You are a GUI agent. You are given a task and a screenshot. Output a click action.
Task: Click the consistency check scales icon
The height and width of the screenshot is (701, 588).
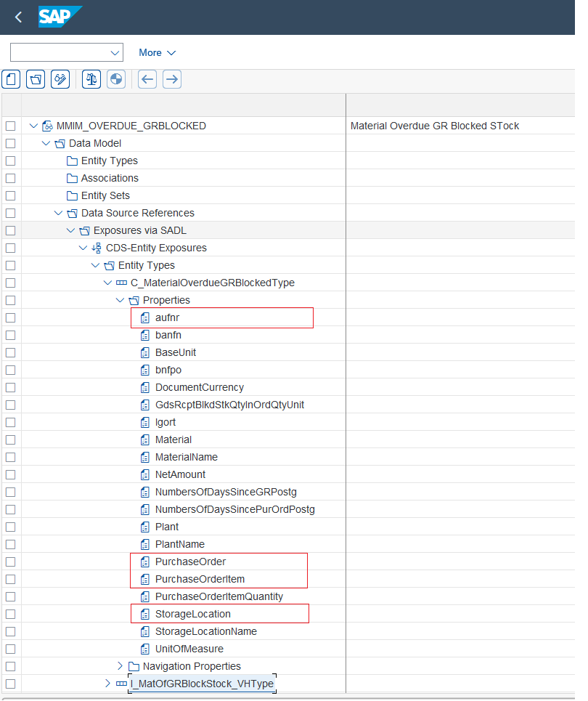tap(91, 80)
